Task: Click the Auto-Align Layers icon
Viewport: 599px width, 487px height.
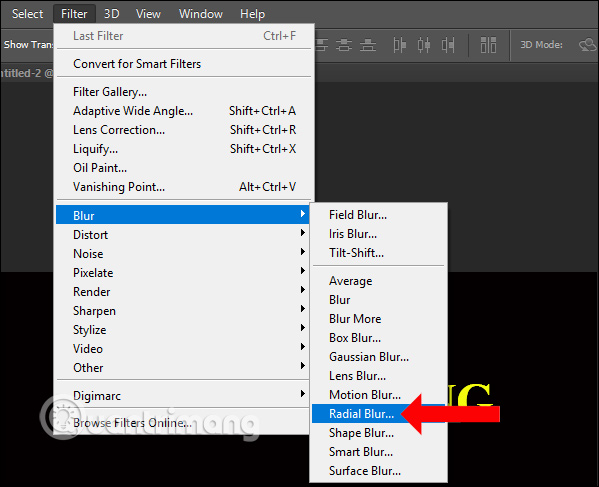Action: pos(488,45)
